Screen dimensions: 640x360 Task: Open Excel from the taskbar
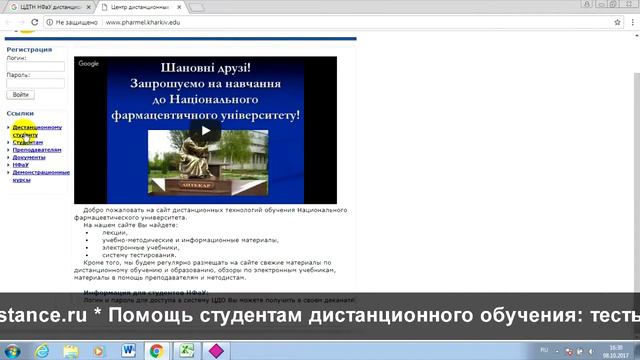tap(187, 351)
